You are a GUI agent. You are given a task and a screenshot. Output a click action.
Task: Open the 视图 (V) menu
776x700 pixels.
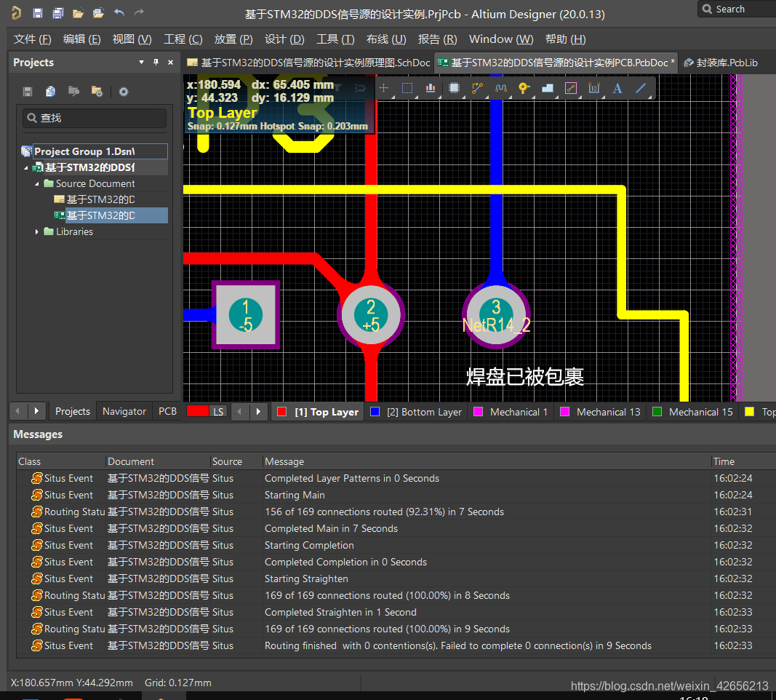click(x=132, y=39)
